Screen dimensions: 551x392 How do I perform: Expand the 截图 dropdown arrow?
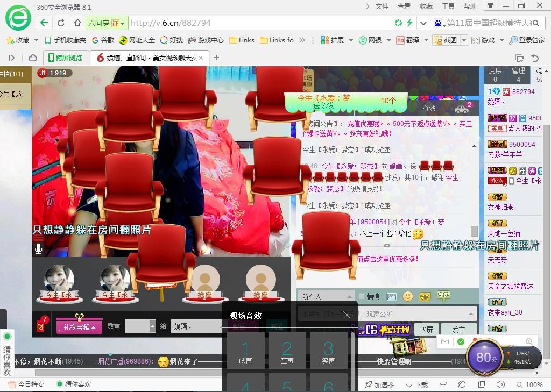pyautogui.click(x=464, y=40)
